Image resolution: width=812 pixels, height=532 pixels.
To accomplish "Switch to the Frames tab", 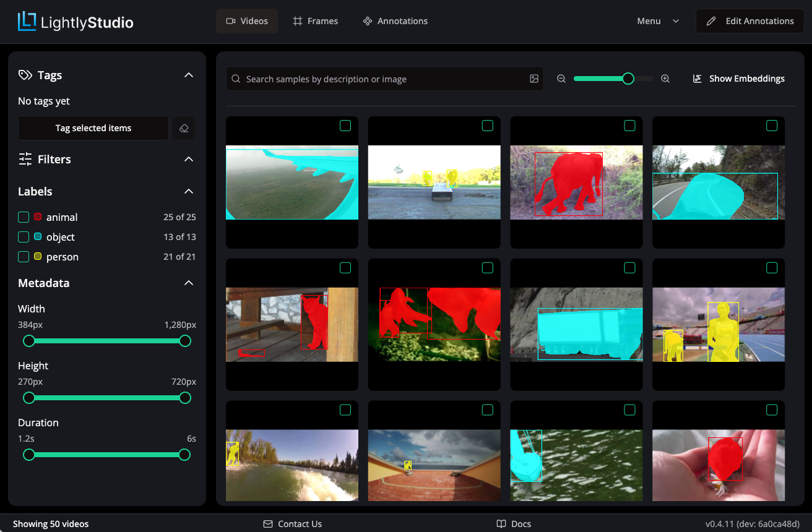I will [316, 20].
